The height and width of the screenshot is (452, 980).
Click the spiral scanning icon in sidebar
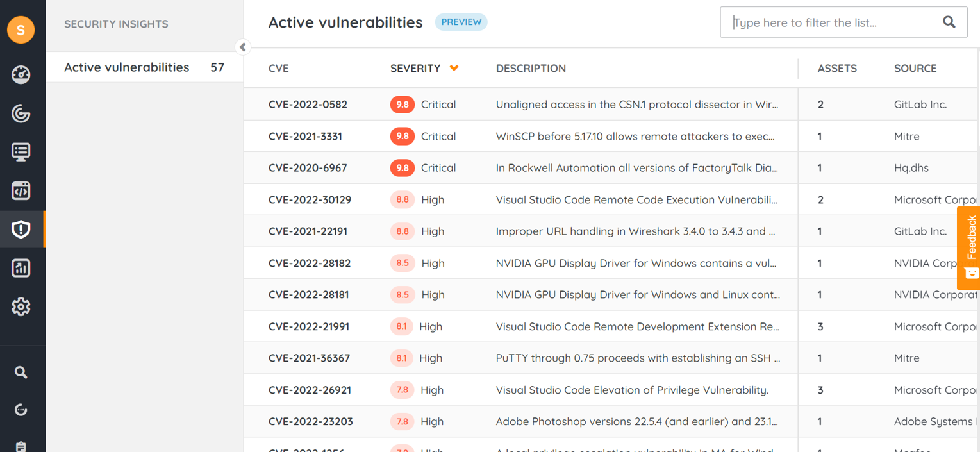click(x=21, y=113)
